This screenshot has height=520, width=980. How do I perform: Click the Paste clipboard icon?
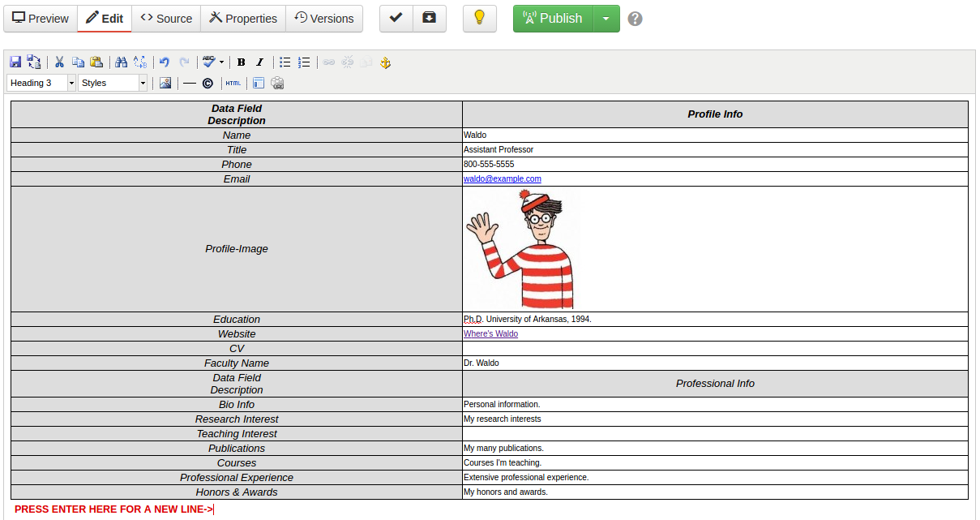[x=96, y=62]
